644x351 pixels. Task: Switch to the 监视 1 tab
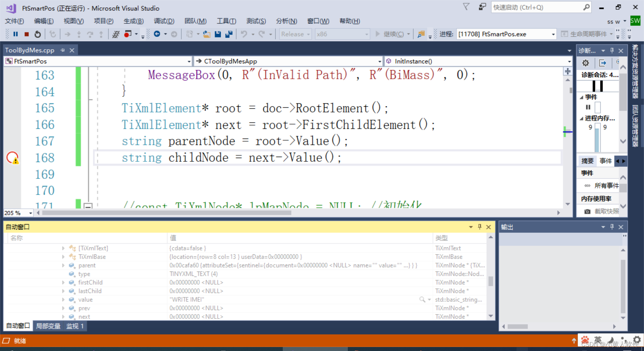click(74, 325)
